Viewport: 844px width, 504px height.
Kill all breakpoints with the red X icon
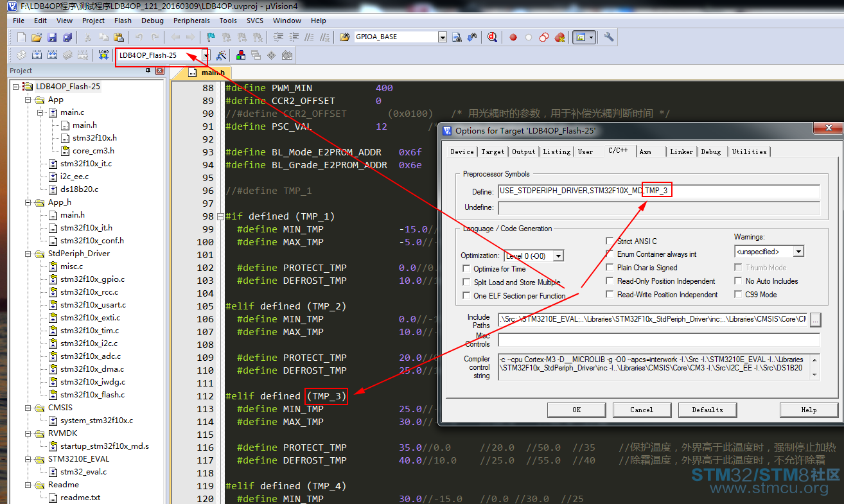559,37
